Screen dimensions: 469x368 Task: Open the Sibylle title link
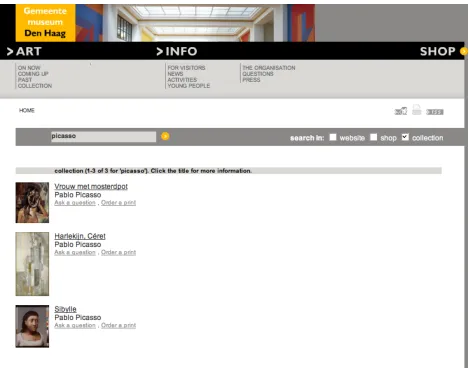pos(65,309)
